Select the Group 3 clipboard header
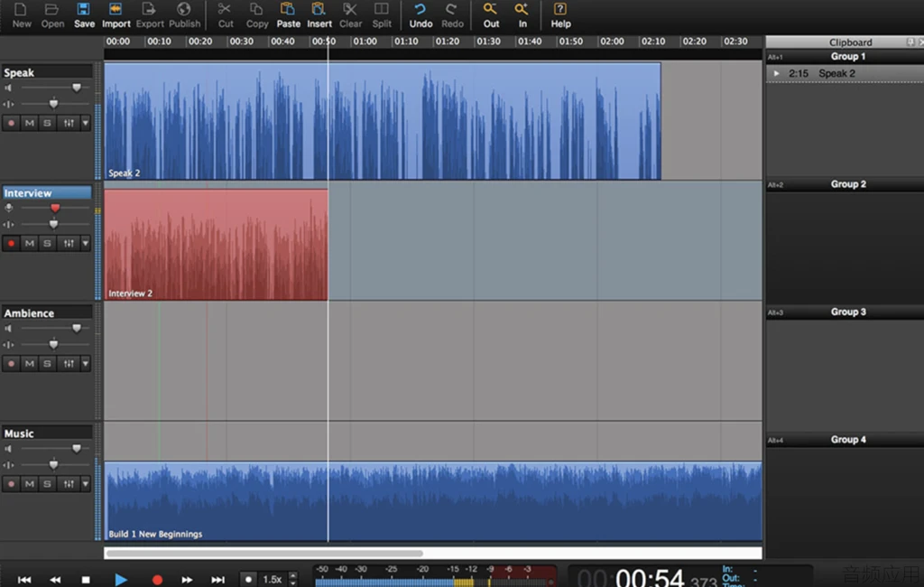 (x=847, y=312)
